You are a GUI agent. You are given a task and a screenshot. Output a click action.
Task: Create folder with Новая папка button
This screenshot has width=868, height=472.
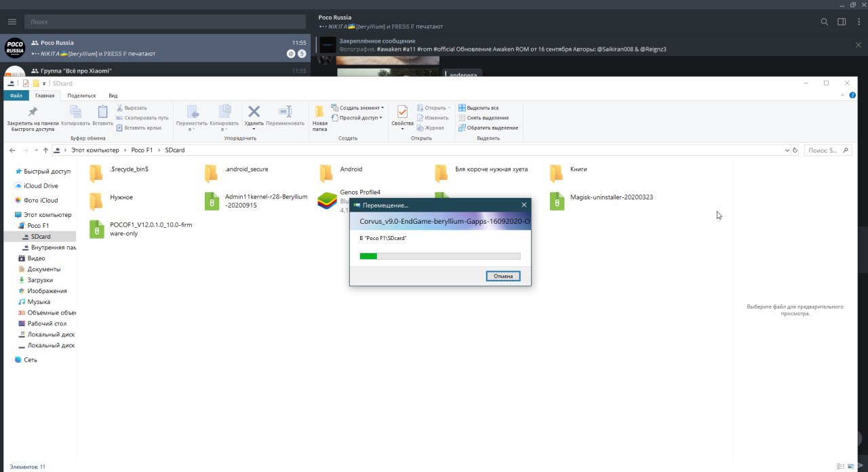tap(320, 117)
